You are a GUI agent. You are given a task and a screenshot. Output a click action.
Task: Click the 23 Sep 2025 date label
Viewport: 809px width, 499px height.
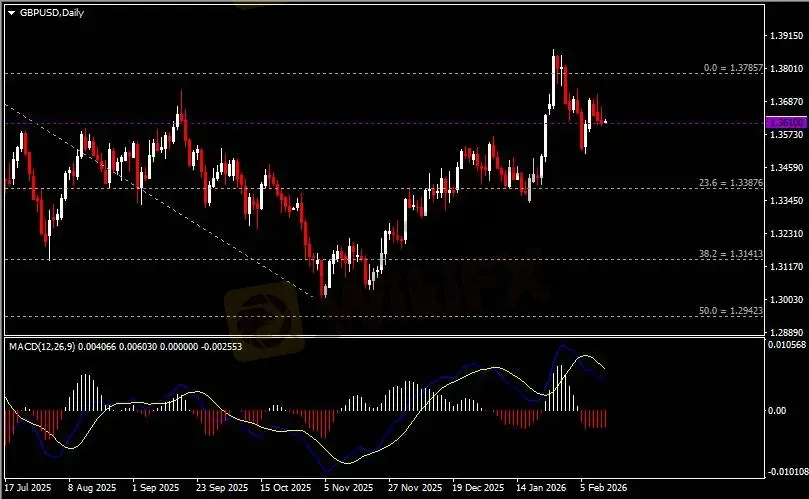222,488
